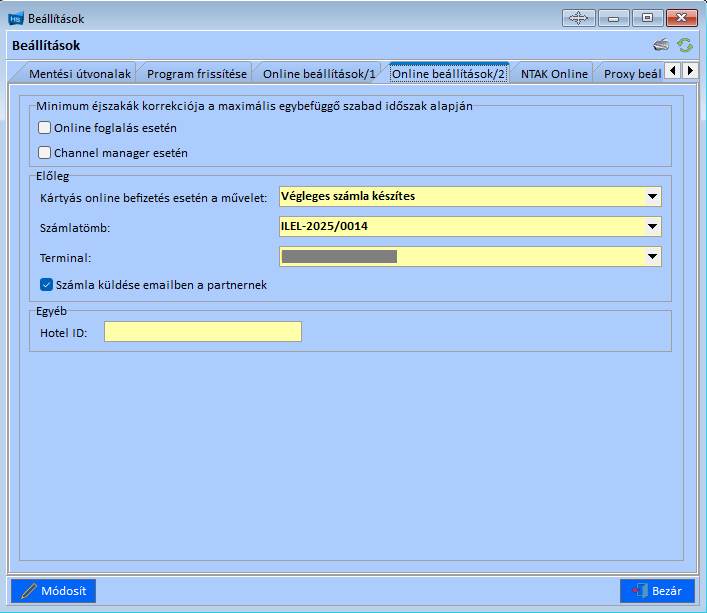Minimize the Beállítások window
Viewport: 707px width, 613px height.
(x=614, y=18)
